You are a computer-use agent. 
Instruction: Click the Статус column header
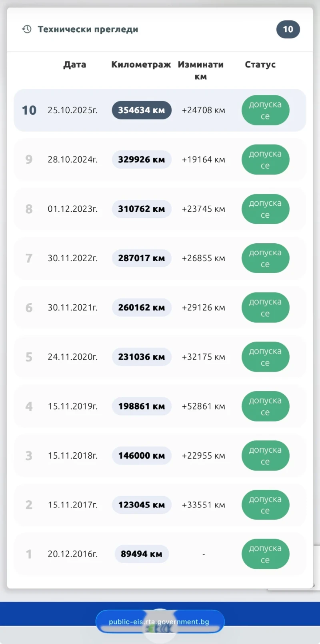tap(260, 65)
